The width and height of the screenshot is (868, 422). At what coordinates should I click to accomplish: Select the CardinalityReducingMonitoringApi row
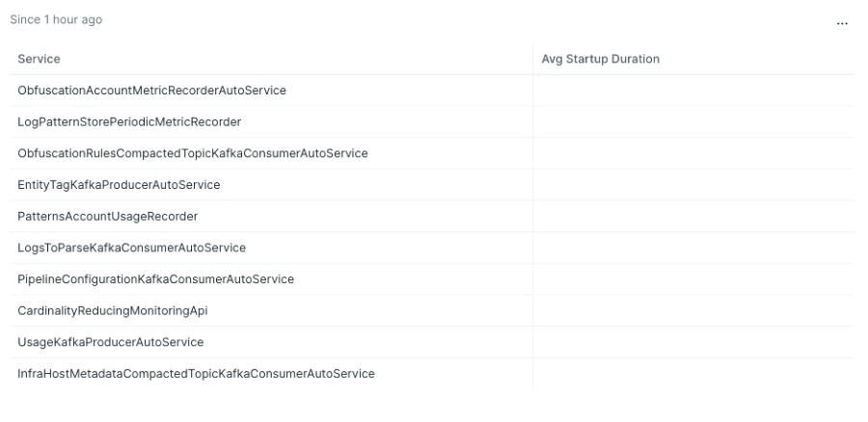pyautogui.click(x=432, y=311)
